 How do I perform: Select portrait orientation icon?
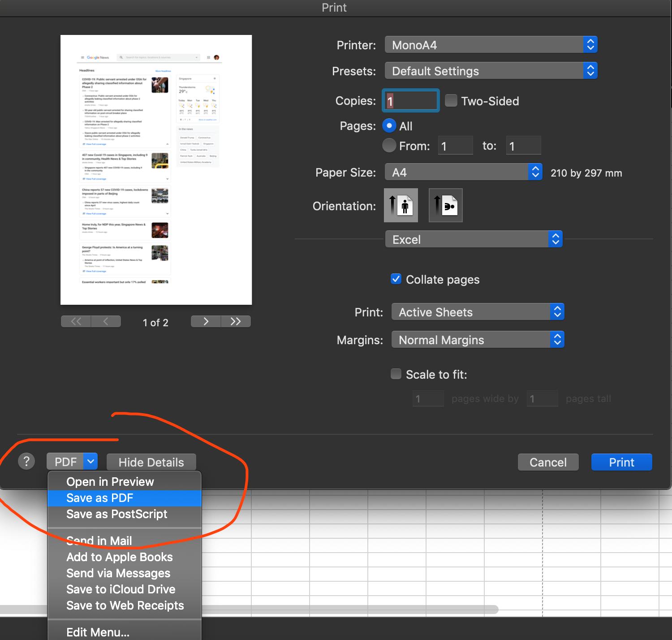click(x=401, y=205)
